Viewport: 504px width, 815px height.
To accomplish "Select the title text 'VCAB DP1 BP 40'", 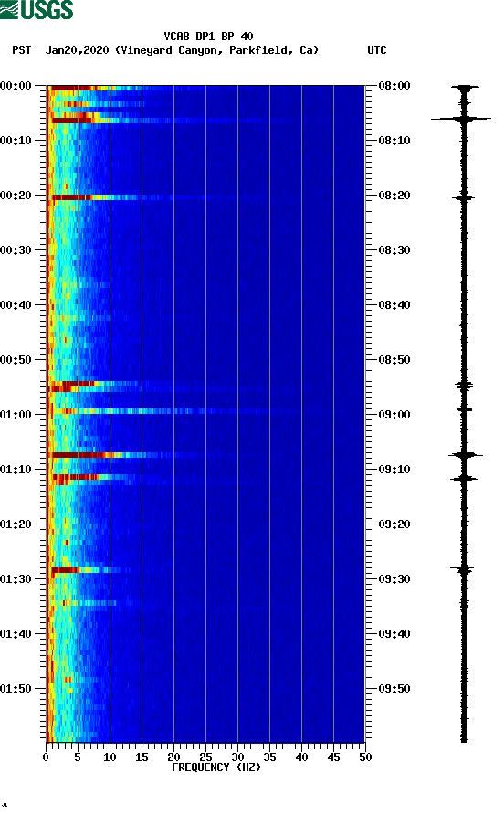I will [208, 37].
